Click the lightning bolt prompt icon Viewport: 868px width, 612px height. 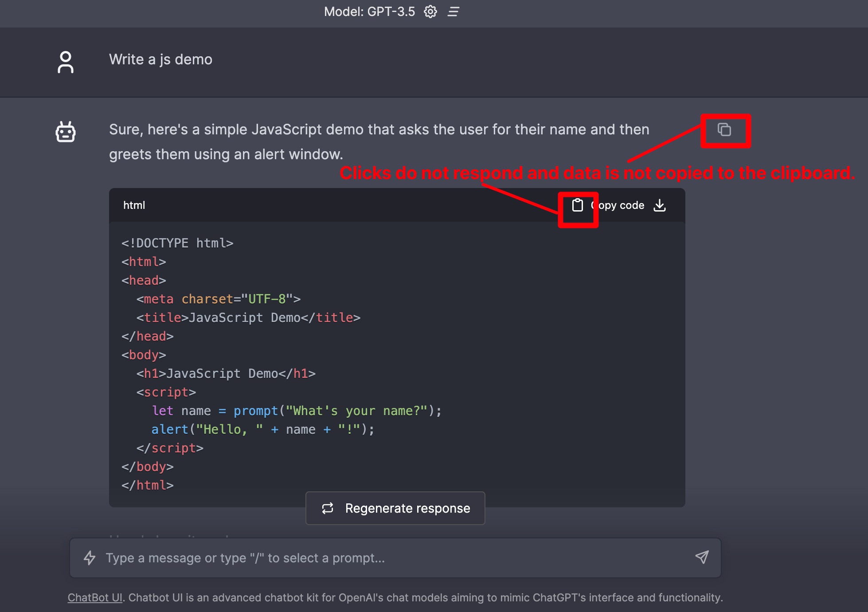point(90,558)
